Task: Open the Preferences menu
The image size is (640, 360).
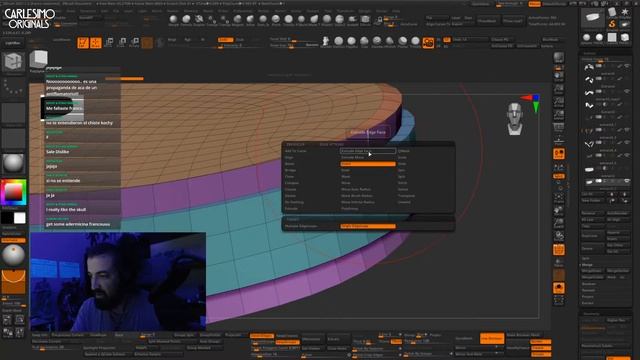Action: click(x=242, y=11)
